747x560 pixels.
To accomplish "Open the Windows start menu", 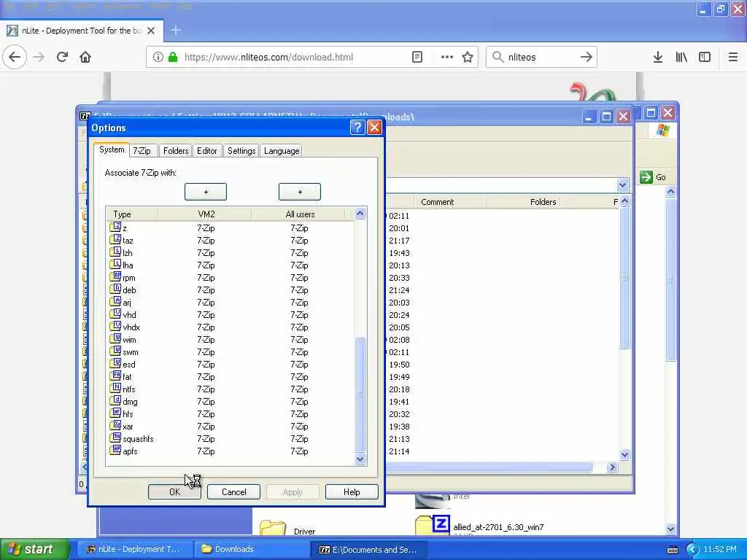I will [34, 549].
